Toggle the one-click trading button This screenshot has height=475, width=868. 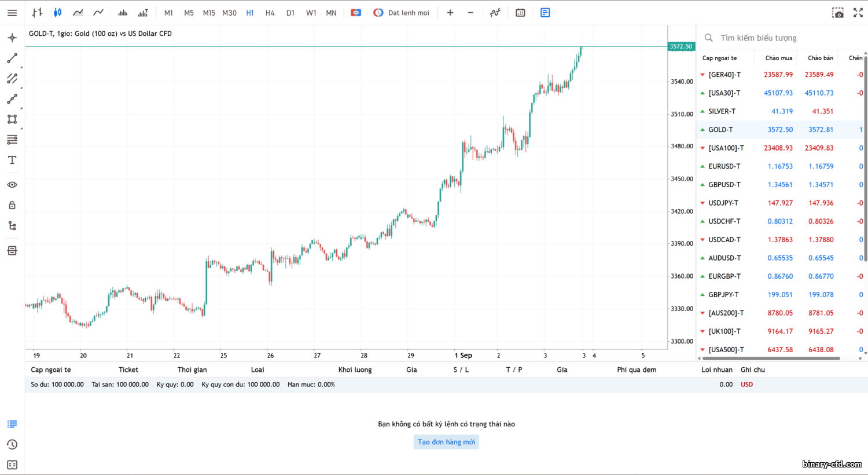pos(356,13)
